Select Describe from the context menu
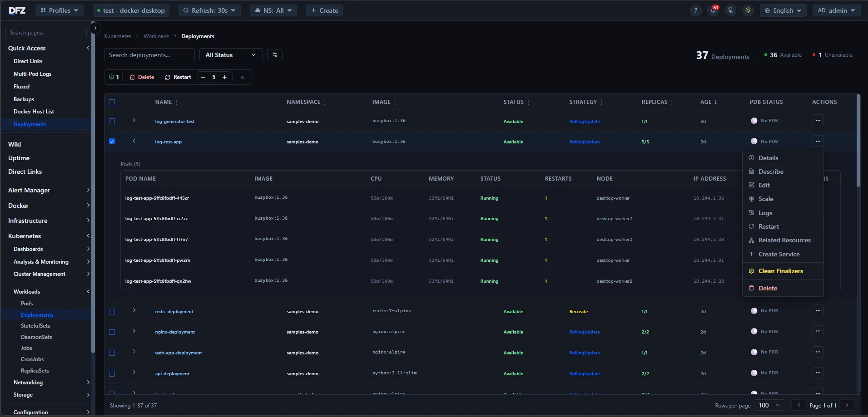This screenshot has width=868, height=417. click(771, 172)
